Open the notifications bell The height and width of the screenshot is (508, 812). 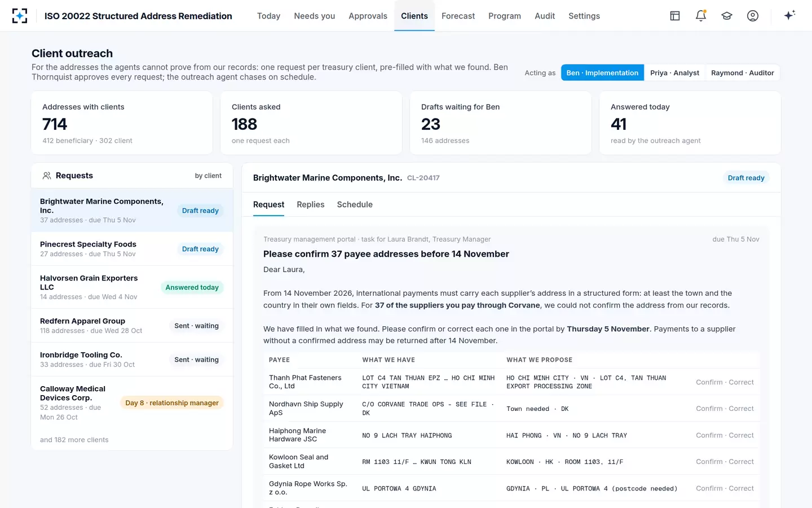pyautogui.click(x=701, y=16)
